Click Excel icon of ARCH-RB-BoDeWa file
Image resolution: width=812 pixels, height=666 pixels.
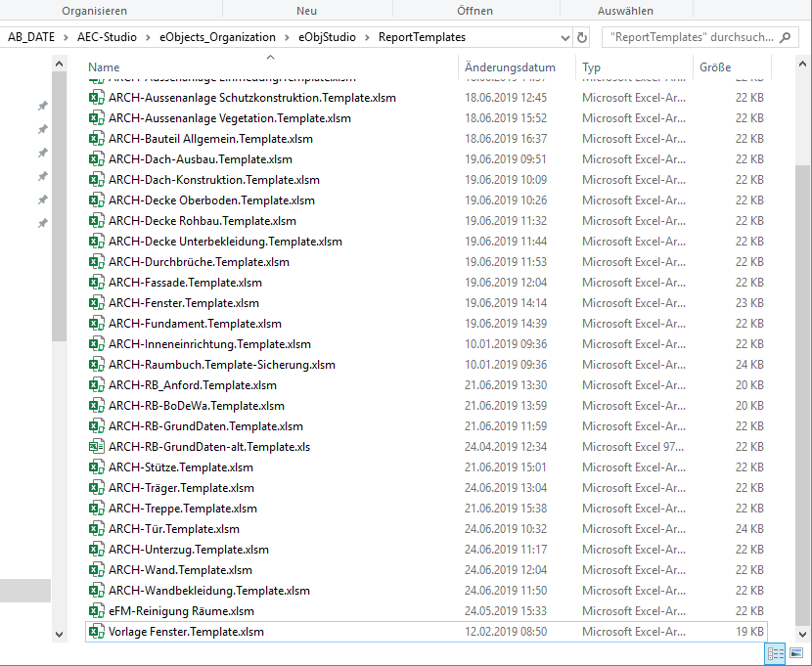[96, 406]
